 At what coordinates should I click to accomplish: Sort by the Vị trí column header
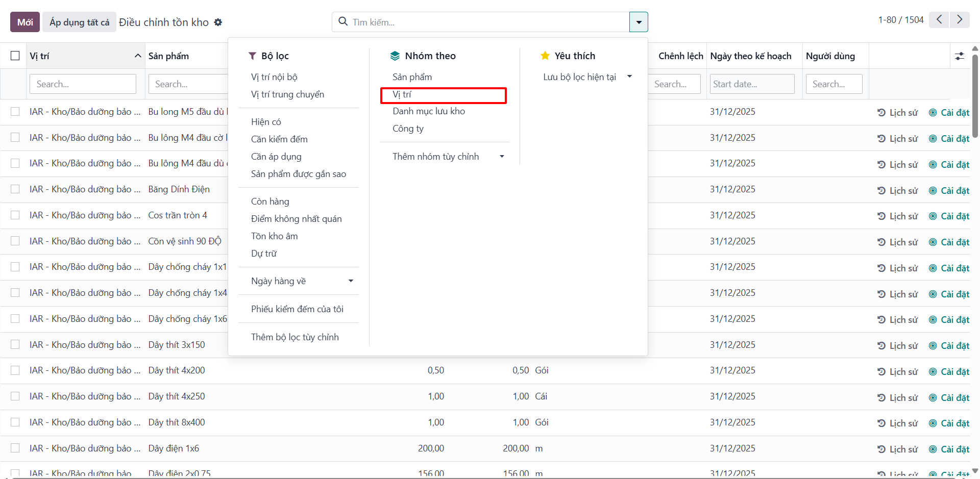click(x=85, y=56)
